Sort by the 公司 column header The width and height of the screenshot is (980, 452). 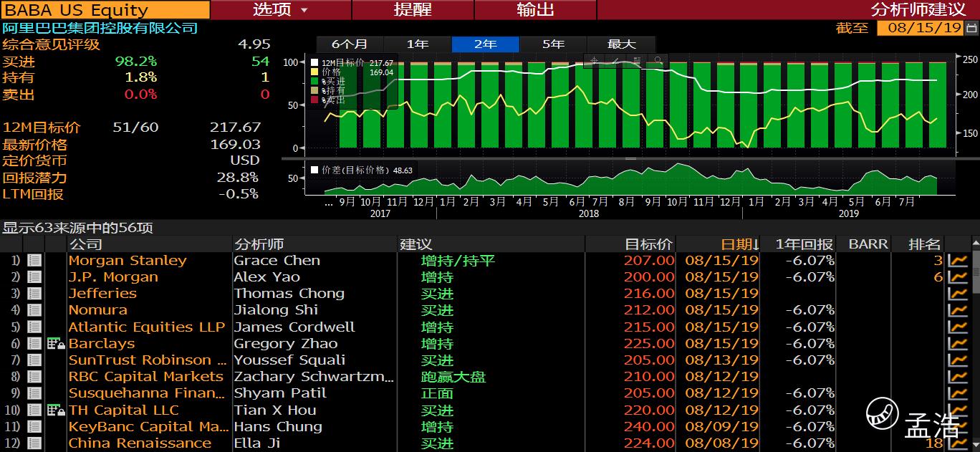pos(150,244)
